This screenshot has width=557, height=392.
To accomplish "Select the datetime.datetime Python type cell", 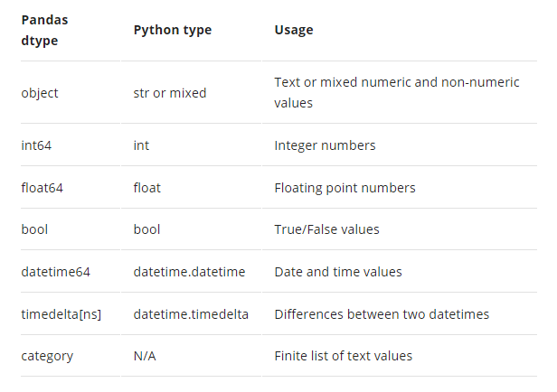I will click(189, 272).
